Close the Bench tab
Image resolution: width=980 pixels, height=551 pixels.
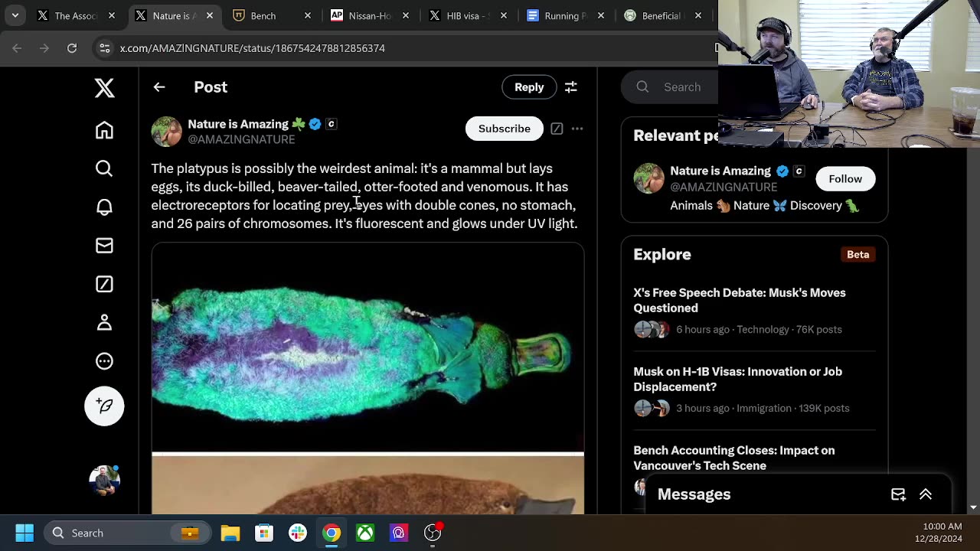(x=308, y=15)
